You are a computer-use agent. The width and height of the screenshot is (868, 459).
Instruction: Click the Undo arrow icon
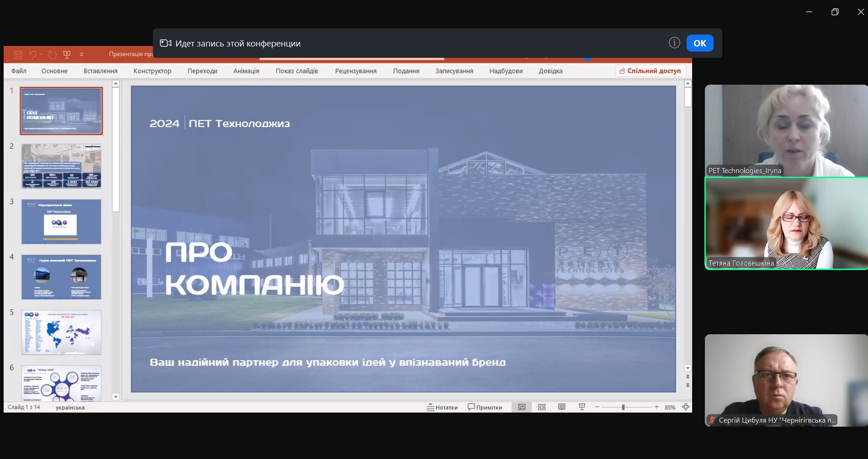tap(32, 55)
